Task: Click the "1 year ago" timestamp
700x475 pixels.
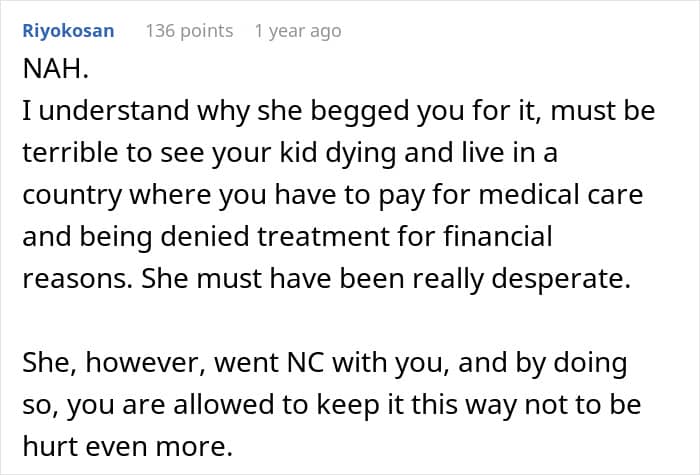Action: click(x=297, y=31)
